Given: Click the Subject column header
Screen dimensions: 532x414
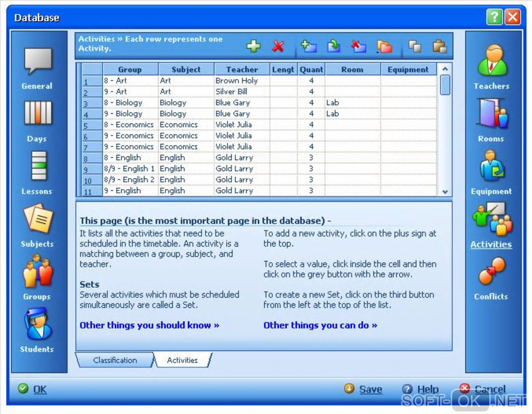Looking at the screenshot, I should tap(186, 69).
